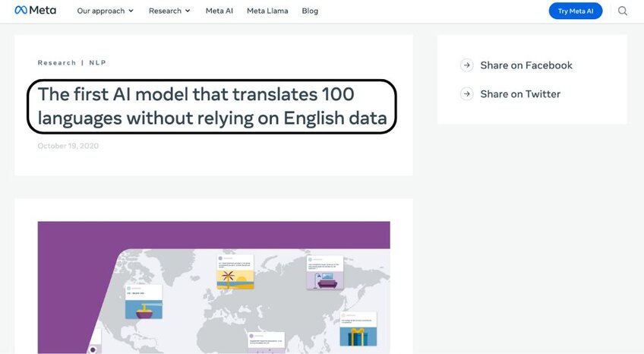Click the Meta logo
This screenshot has height=354, width=644.
point(36,11)
